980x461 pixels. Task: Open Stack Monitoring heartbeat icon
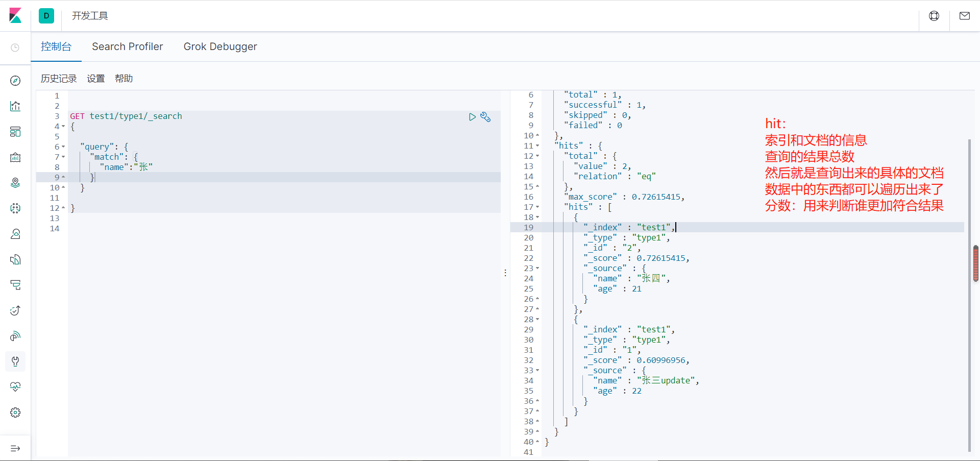pyautogui.click(x=15, y=387)
